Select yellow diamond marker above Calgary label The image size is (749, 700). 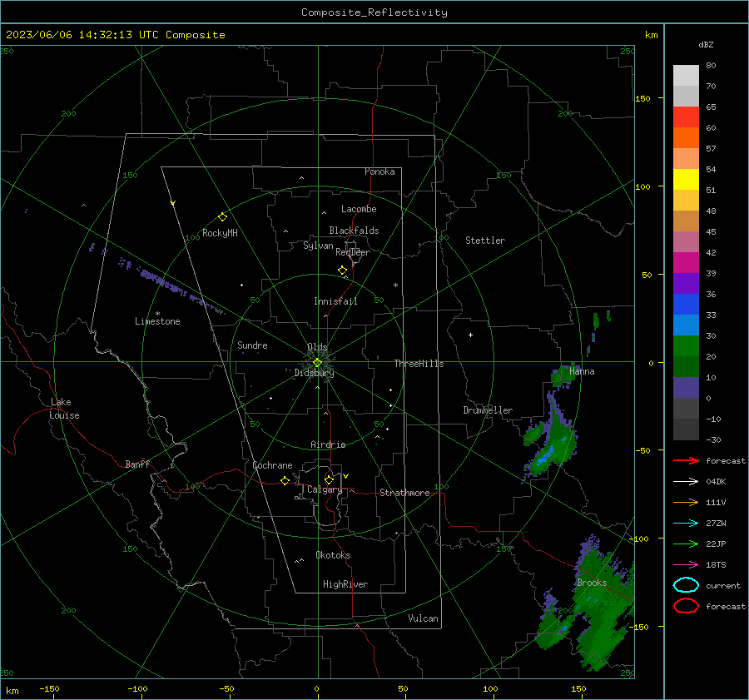329,479
